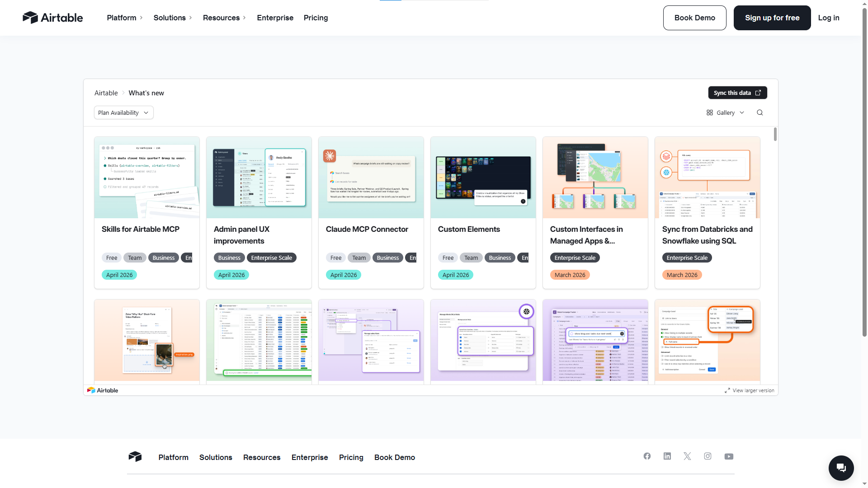Screen dimensions: 868x488
Task: Click Enterprise Scale tag on Admin panel card
Action: [x=271, y=258]
